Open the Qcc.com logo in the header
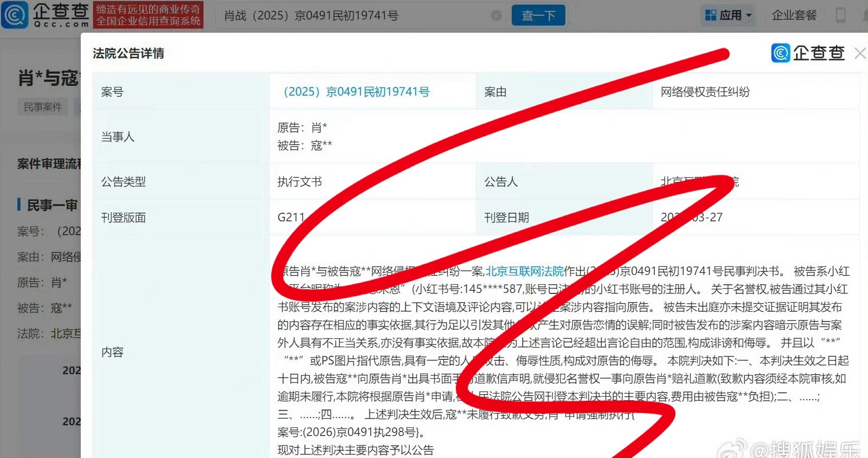The width and height of the screenshot is (868, 458). (45, 15)
